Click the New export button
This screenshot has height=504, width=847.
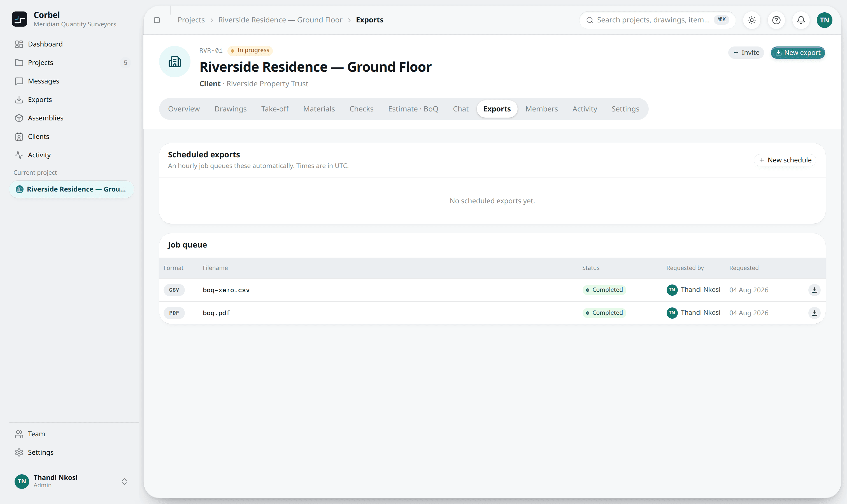(x=798, y=53)
